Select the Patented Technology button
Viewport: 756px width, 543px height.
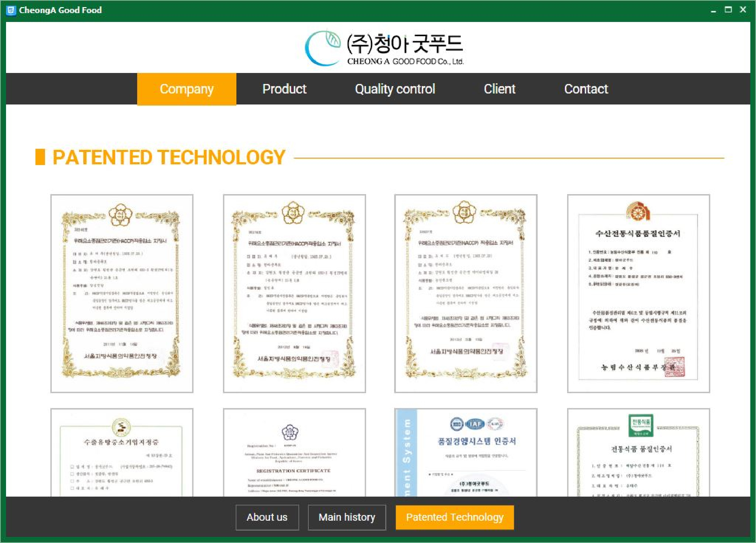[x=455, y=517]
